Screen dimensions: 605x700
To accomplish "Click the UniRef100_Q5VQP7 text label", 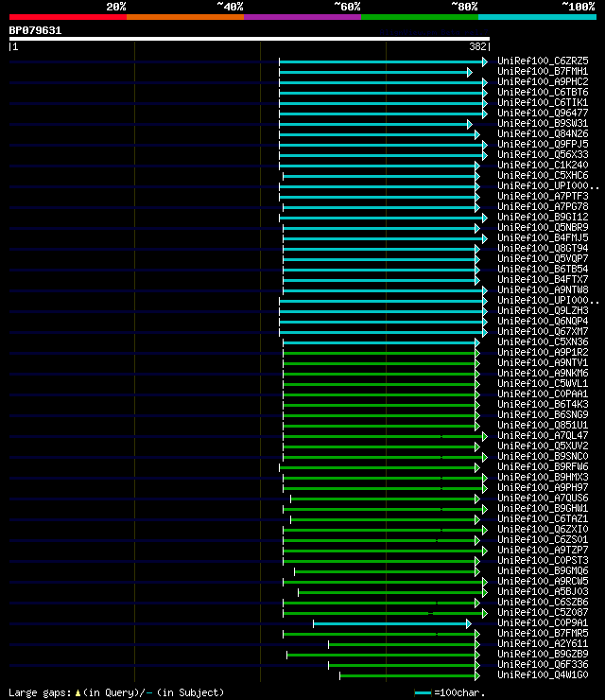I will pos(543,258).
